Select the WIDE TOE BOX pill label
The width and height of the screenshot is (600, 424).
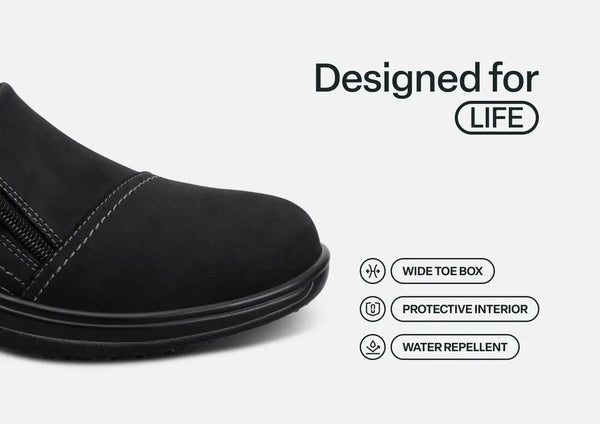(x=443, y=271)
